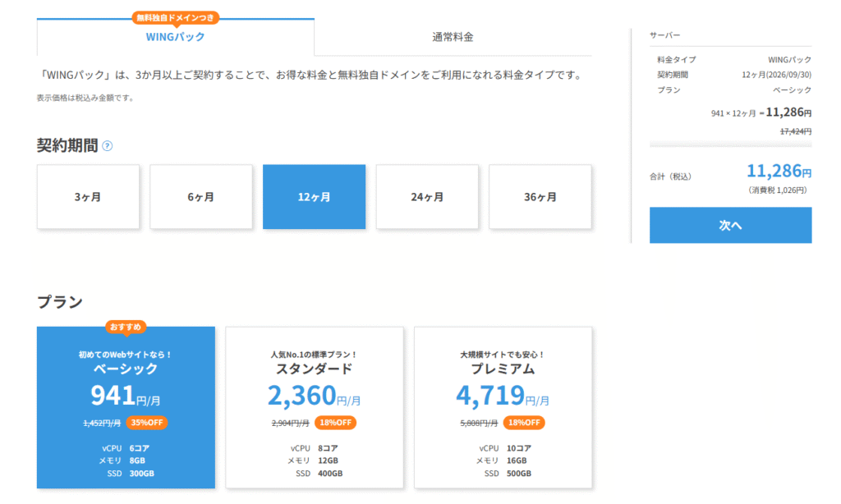Click the 合計 total 11,286円 in summary
Screen dimensions: 841x504
click(x=779, y=172)
